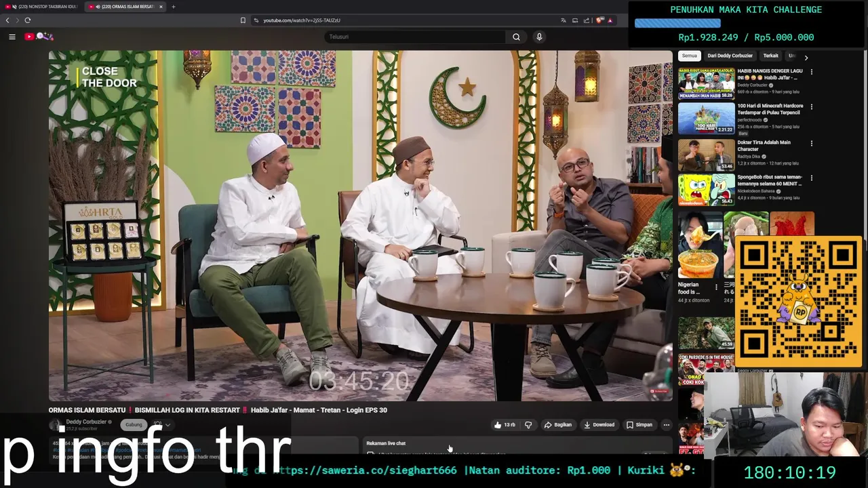The width and height of the screenshot is (868, 488).
Task: Reload the current page
Action: point(27,20)
